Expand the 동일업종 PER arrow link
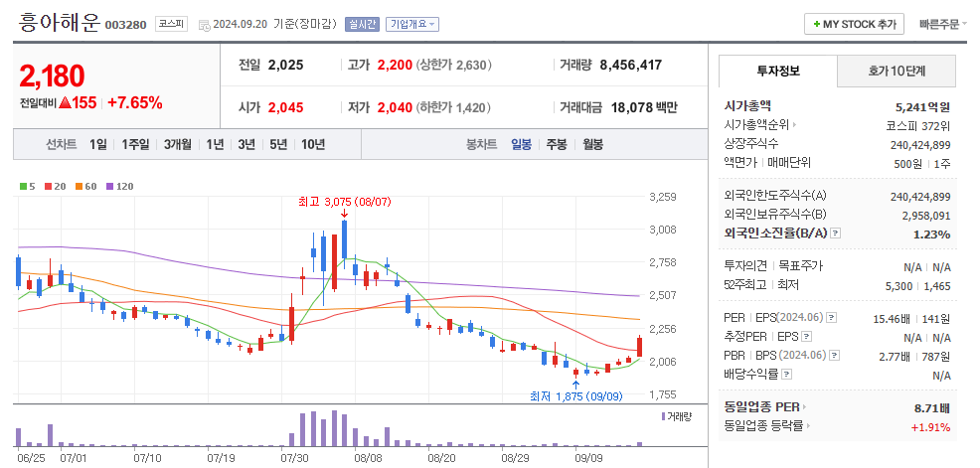This screenshot has width=980, height=468. [x=806, y=407]
